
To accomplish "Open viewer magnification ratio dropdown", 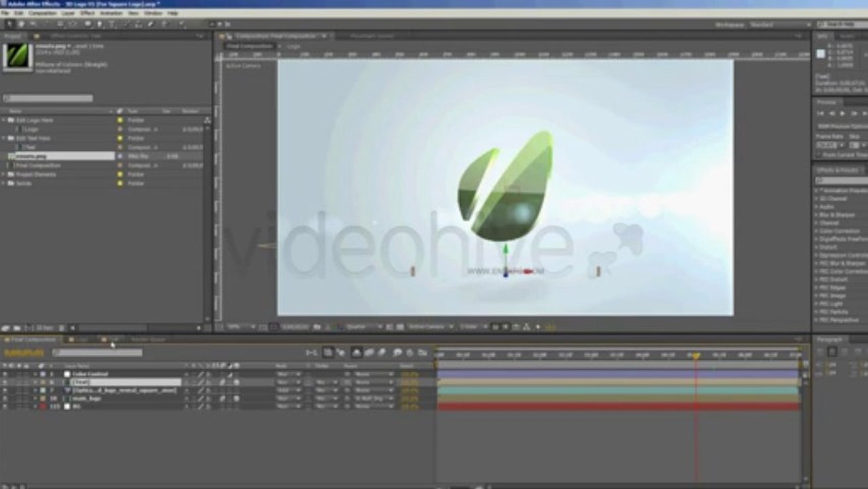I will 241,327.
